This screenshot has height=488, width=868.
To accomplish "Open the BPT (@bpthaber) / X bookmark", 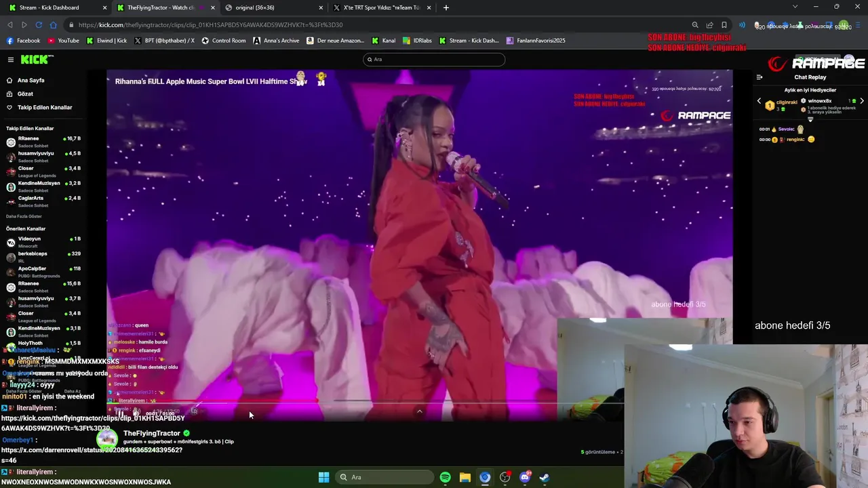I will point(164,41).
